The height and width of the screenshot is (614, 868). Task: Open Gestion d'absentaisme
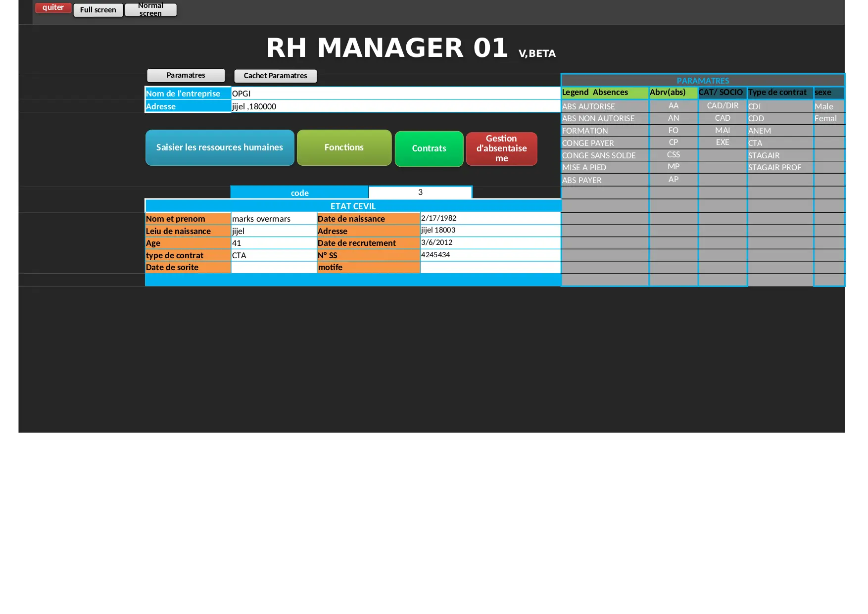point(501,148)
